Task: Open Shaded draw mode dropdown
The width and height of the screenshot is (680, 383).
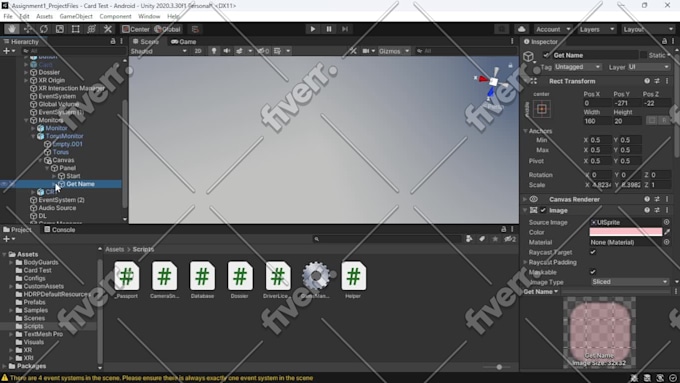Action: pyautogui.click(x=159, y=51)
